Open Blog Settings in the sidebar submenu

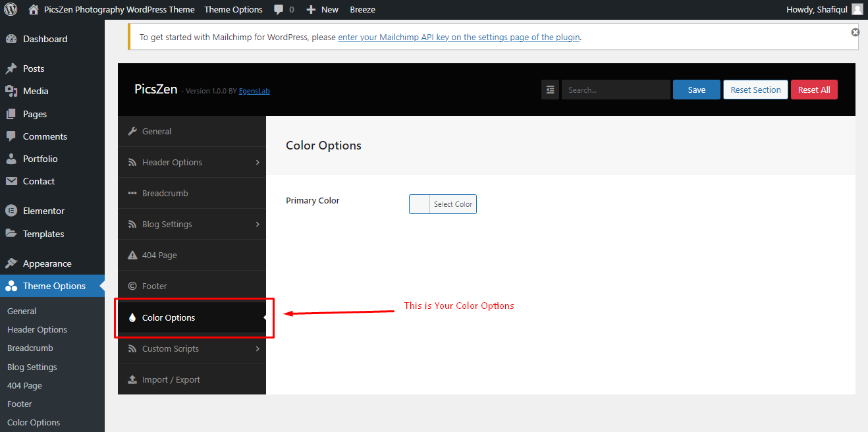point(32,367)
